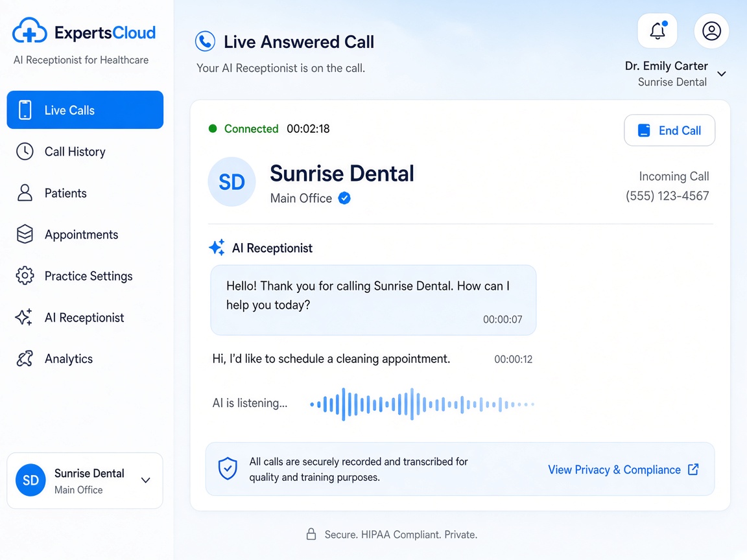Open the Live Calls menu item
Screen dimensions: 747x560
coord(86,110)
